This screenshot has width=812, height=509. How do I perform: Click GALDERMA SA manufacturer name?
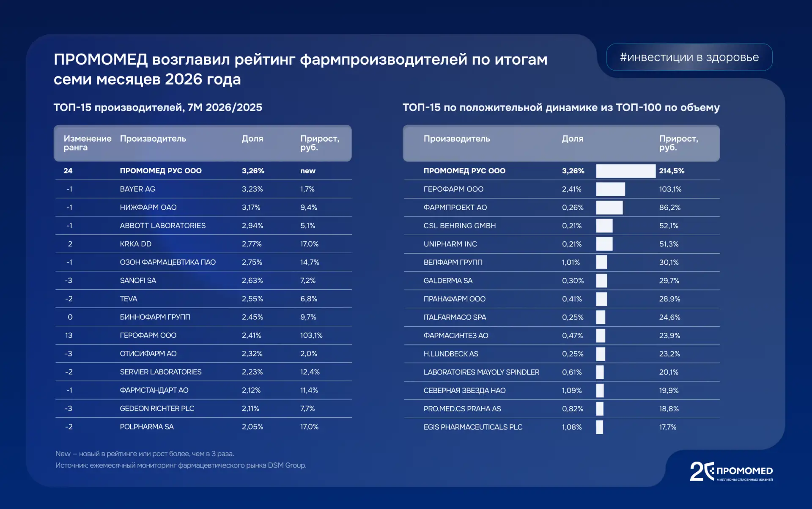[x=448, y=281]
